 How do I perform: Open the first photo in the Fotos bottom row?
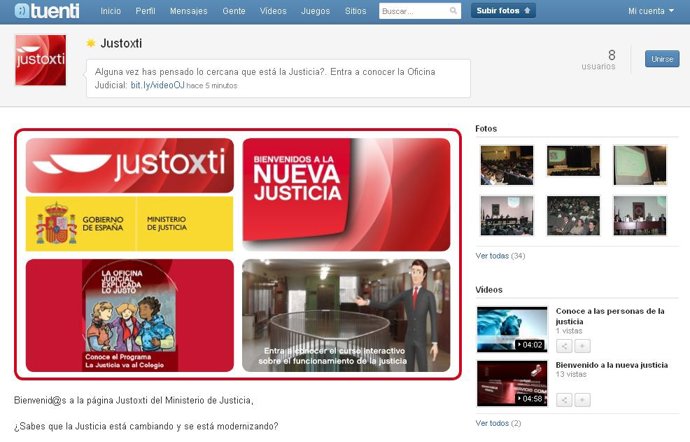[x=507, y=215]
